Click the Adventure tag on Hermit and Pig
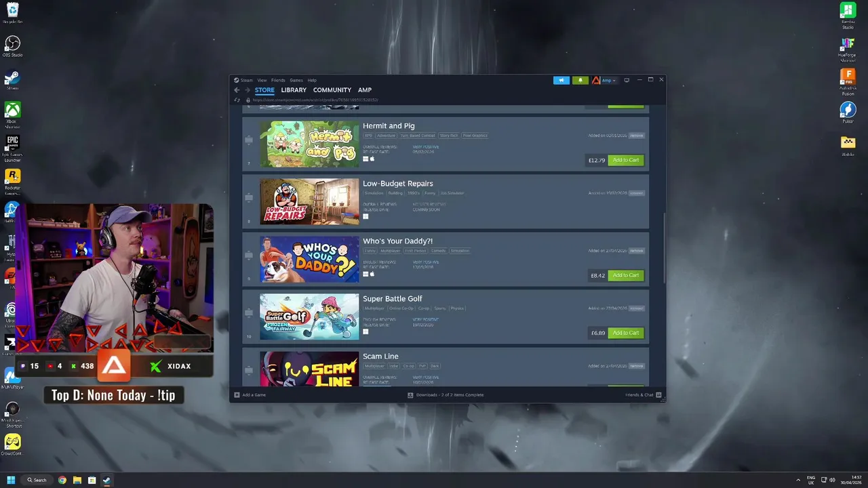 [x=385, y=136]
